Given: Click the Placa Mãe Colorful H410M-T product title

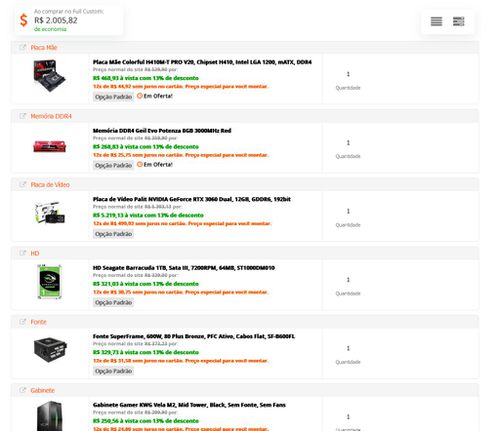Looking at the screenshot, I should pos(202,62).
